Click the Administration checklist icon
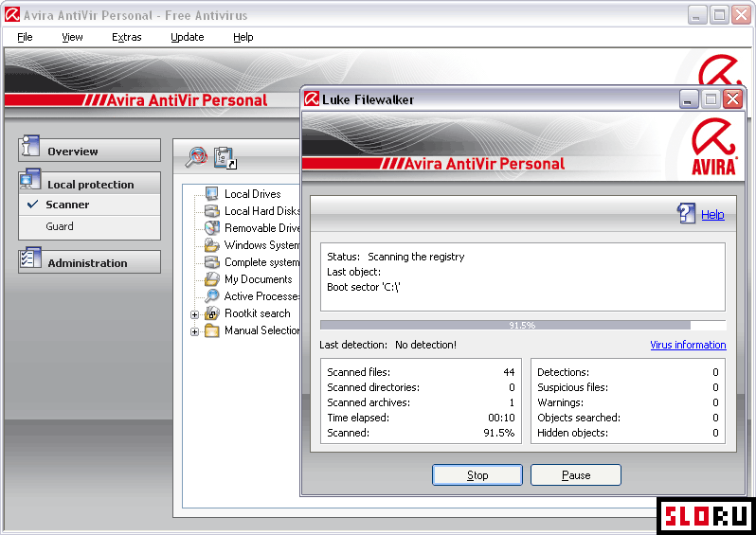 30,258
